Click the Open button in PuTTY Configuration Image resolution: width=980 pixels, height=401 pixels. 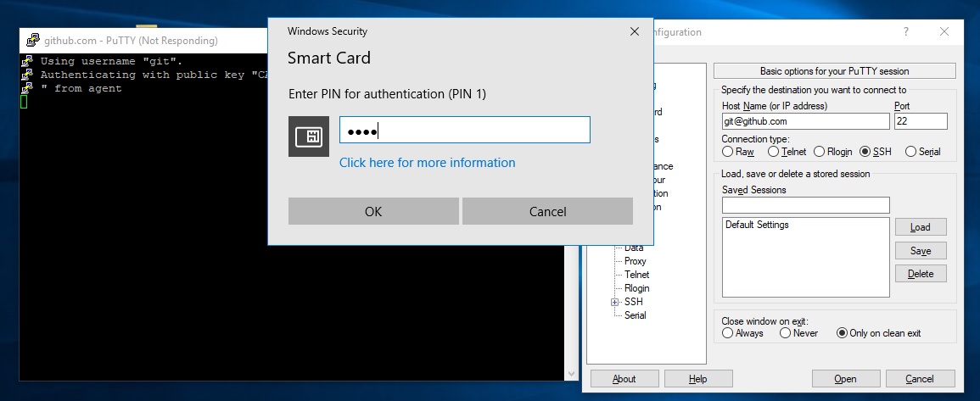(846, 378)
